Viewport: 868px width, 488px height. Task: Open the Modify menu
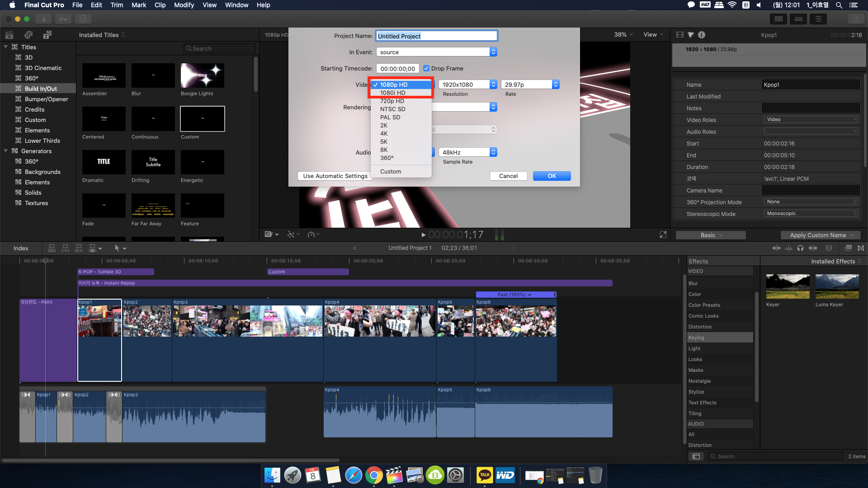[184, 5]
